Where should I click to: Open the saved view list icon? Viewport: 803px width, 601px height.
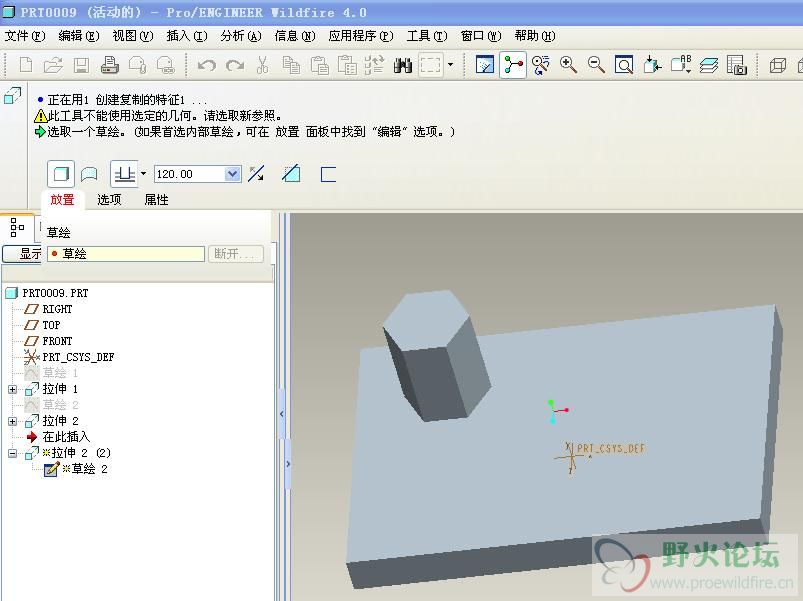click(x=681, y=65)
